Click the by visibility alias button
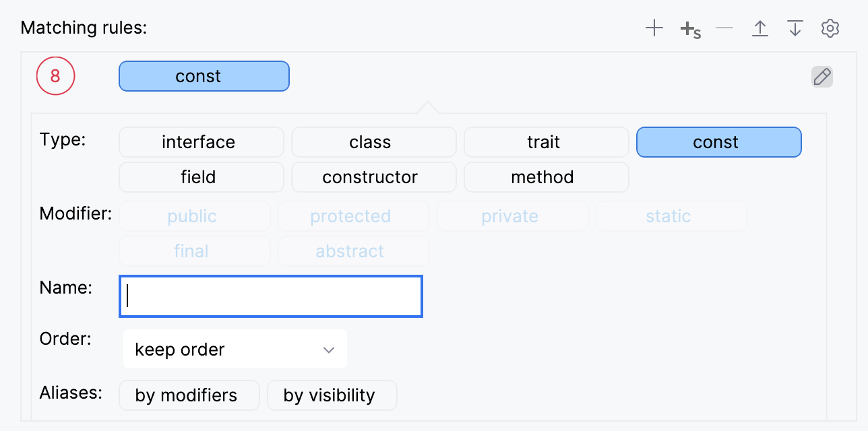Image resolution: width=868 pixels, height=431 pixels. click(332, 395)
